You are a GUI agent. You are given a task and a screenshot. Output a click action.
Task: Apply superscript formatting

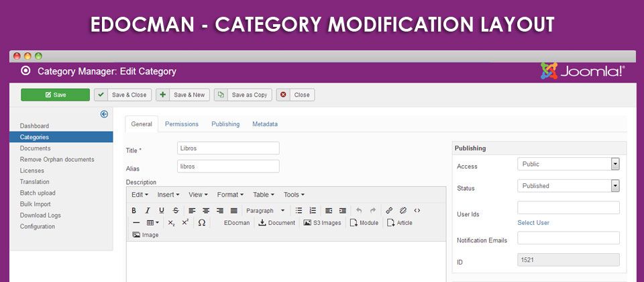185,222
